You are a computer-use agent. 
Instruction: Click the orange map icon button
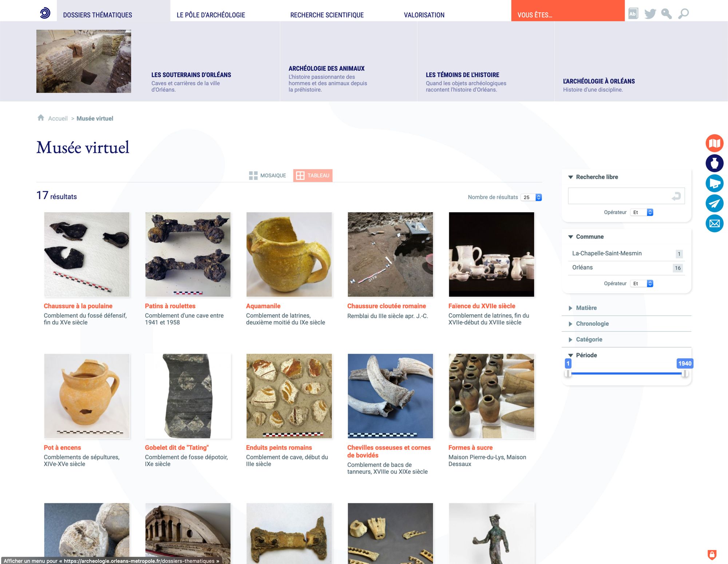pyautogui.click(x=714, y=143)
